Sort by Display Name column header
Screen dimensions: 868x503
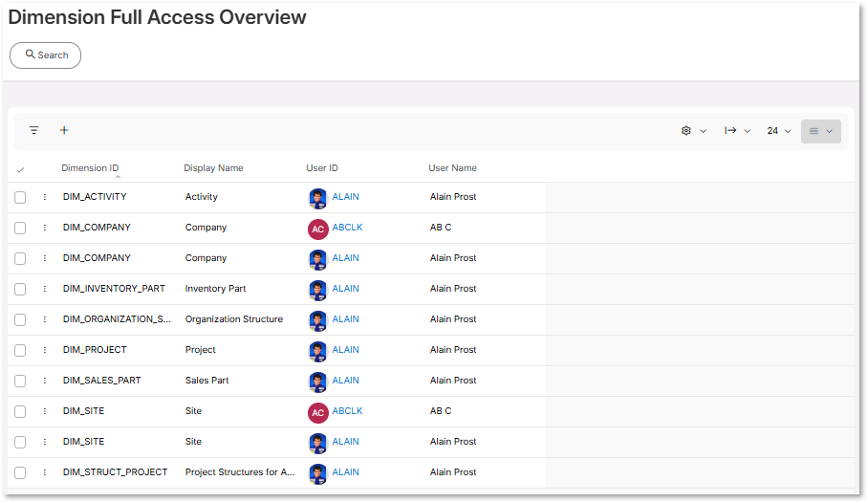pyautogui.click(x=213, y=168)
